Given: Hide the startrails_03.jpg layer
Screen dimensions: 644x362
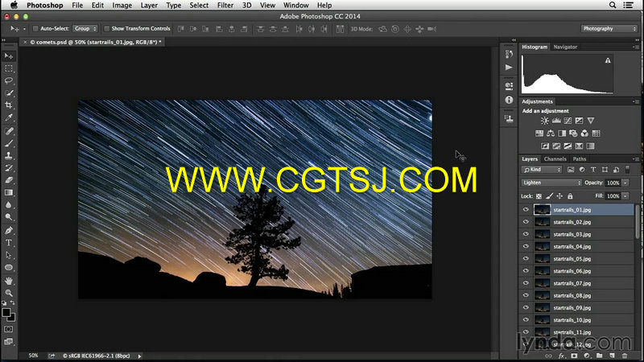Looking at the screenshot, I should coord(526,234).
